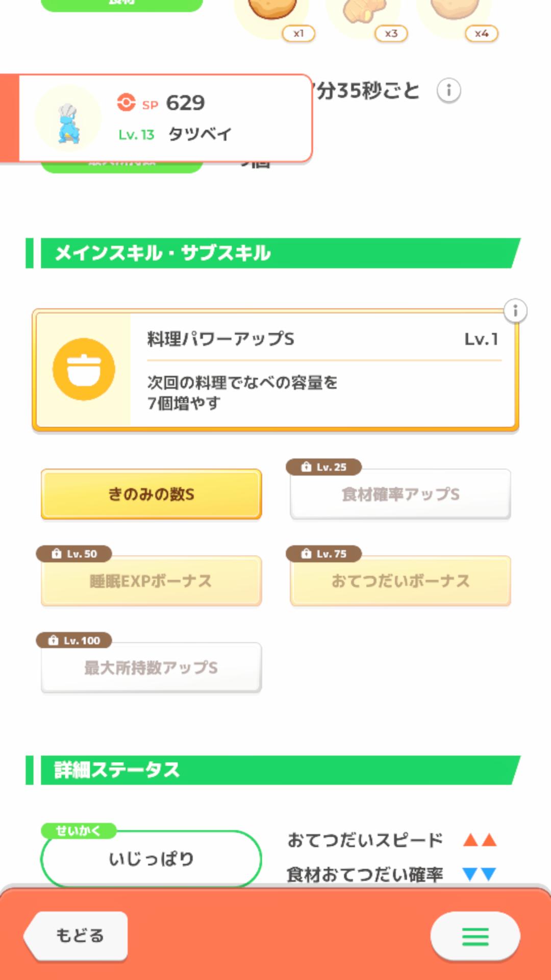Tap the いじっぱり nature box
The image size is (551, 980).
pyautogui.click(x=152, y=859)
